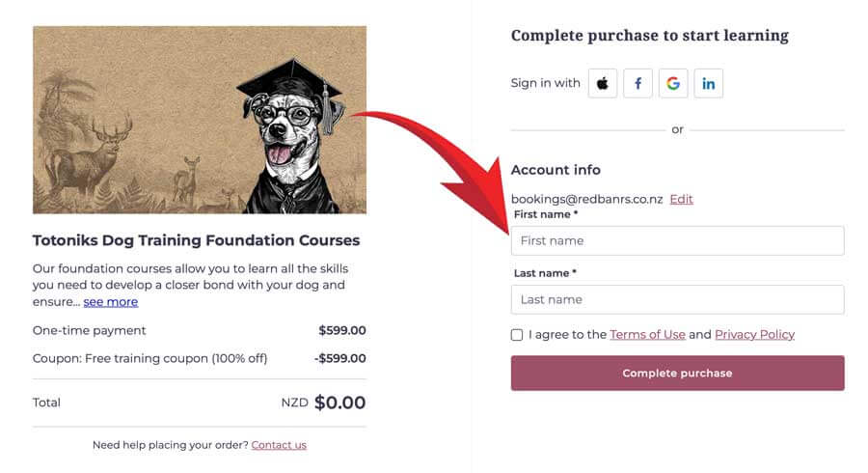Click the One-time payment $599.00 price
The height and width of the screenshot is (473, 868).
point(342,330)
